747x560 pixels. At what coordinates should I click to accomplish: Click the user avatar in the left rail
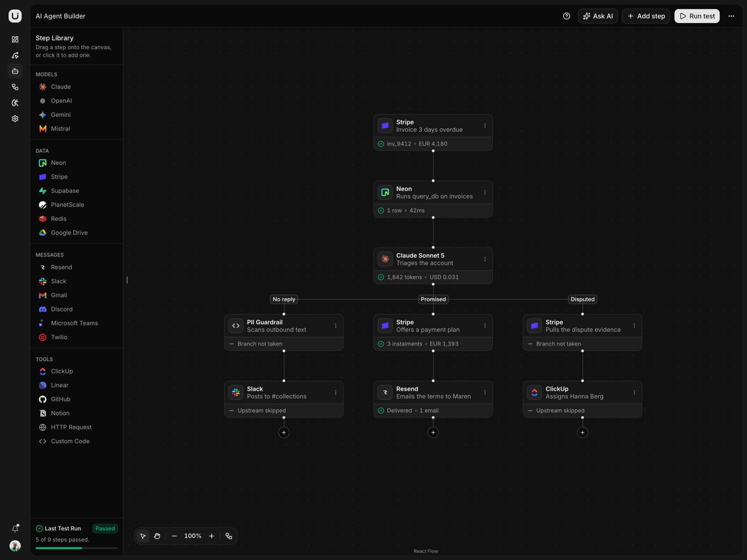[15, 546]
